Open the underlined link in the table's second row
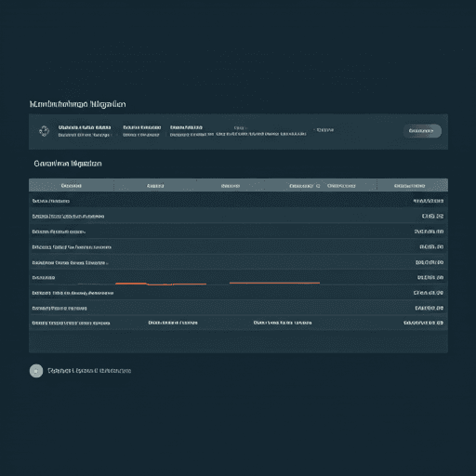The width and height of the screenshot is (476, 476). pos(68,216)
